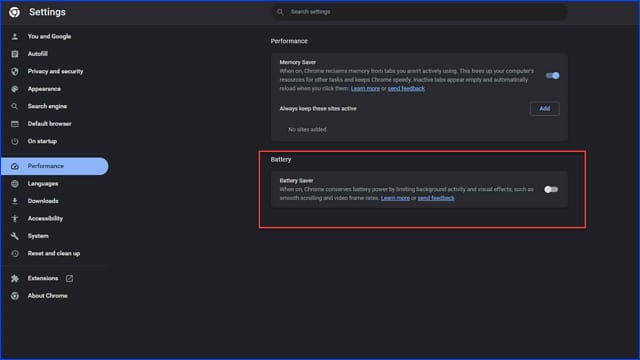This screenshot has height=360, width=640.
Task: Click the Accessibility figure icon
Action: point(15,219)
